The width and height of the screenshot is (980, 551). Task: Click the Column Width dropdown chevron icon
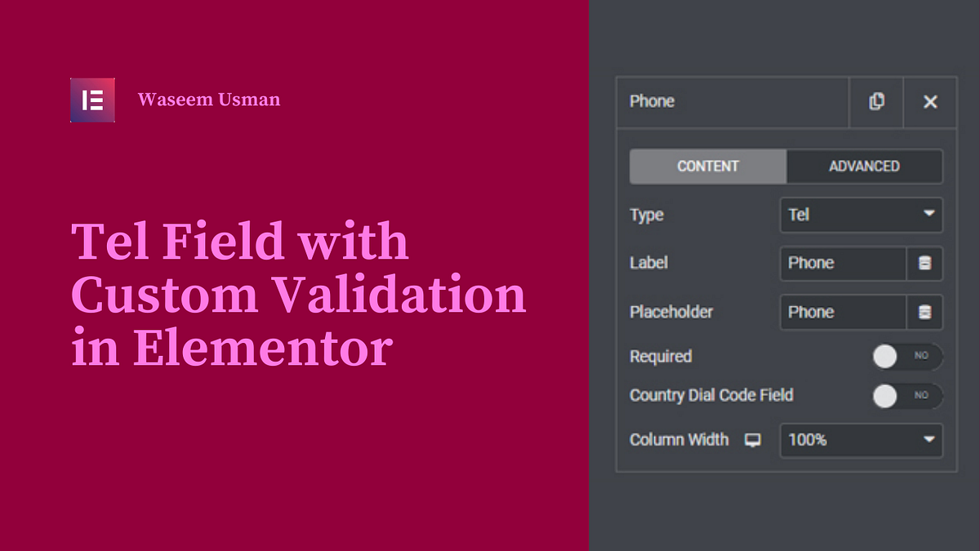point(929,440)
